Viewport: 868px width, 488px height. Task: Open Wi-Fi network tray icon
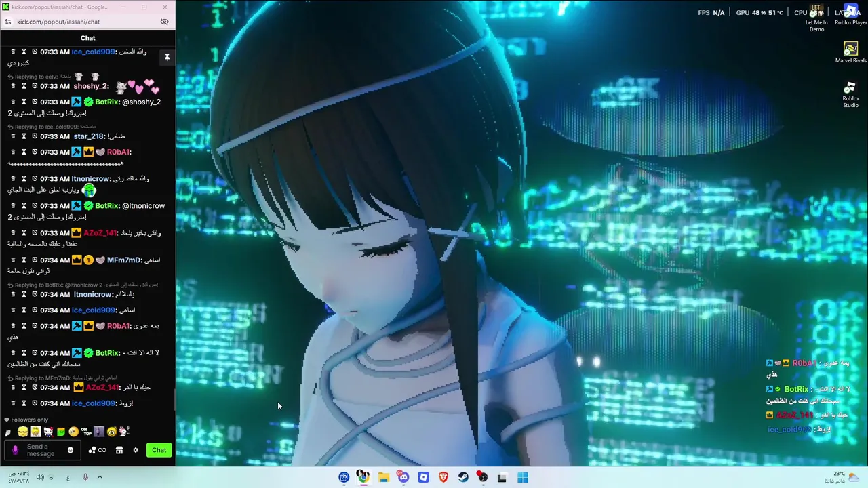52,477
